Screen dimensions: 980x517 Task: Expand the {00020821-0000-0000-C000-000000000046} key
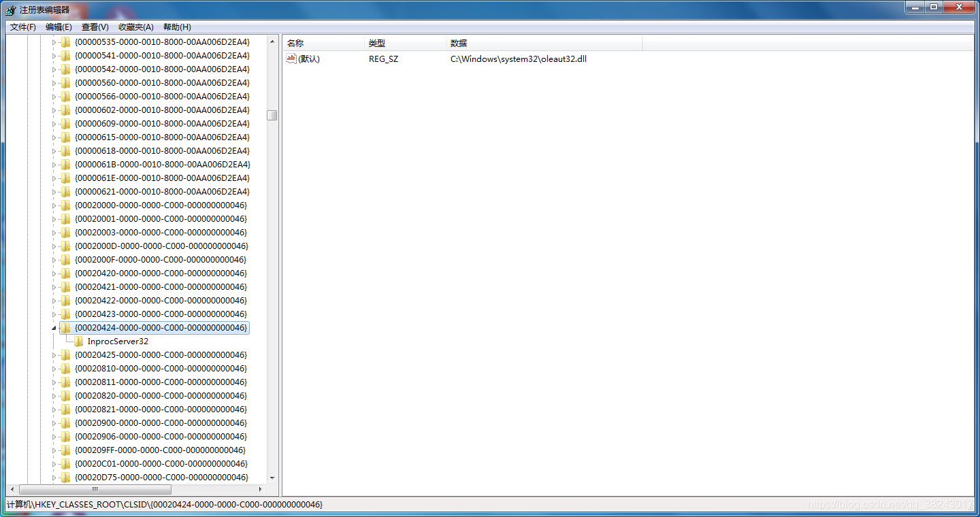[54, 410]
